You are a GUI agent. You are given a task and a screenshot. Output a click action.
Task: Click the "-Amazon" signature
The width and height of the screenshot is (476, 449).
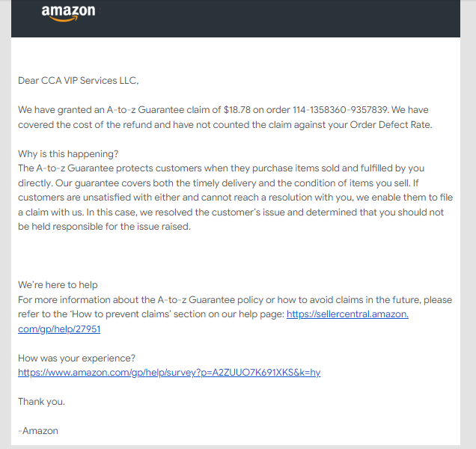pyautogui.click(x=38, y=431)
